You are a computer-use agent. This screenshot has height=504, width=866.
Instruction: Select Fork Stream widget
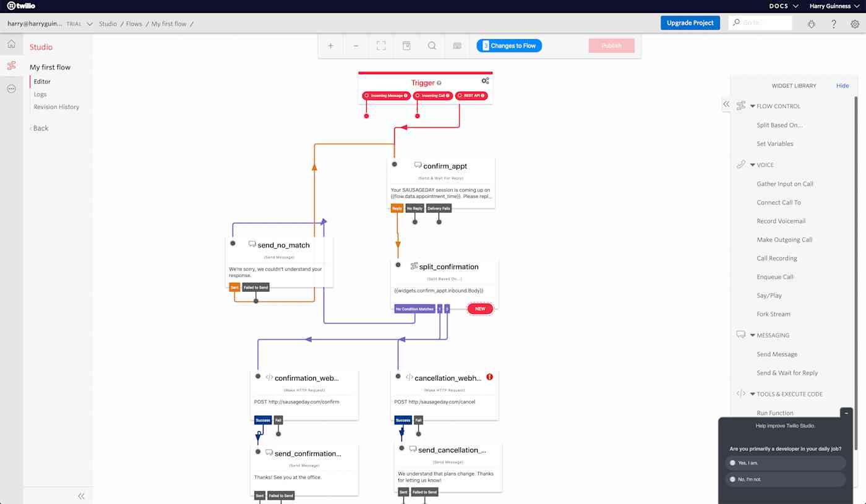(x=773, y=314)
